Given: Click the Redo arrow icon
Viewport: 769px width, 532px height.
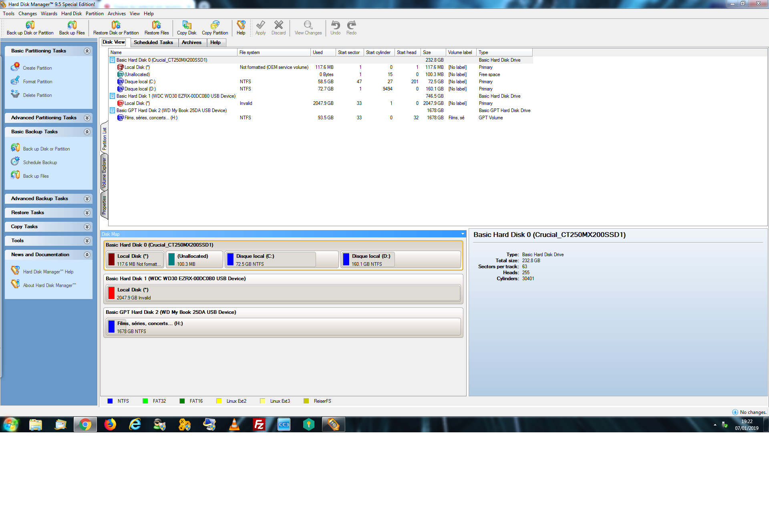Looking at the screenshot, I should [x=352, y=25].
